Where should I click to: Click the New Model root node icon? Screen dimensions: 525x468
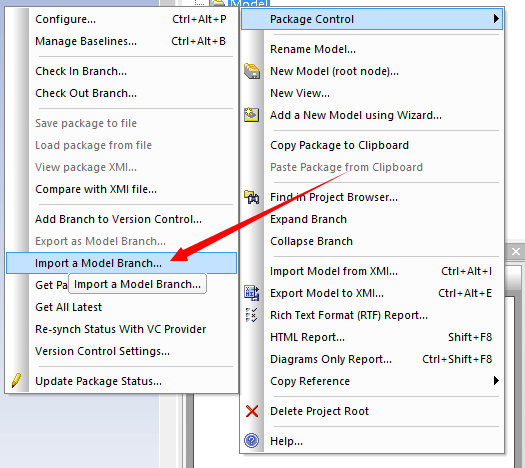[x=252, y=71]
